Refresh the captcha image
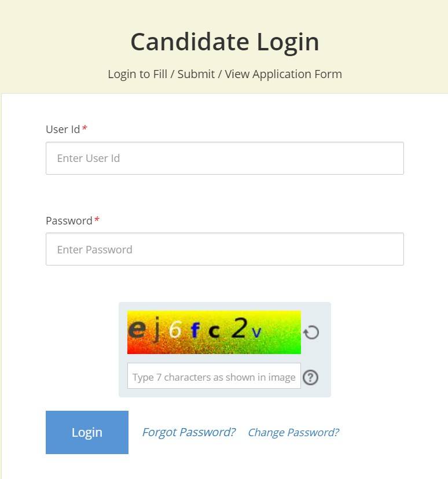This screenshot has height=479, width=448. click(x=311, y=333)
